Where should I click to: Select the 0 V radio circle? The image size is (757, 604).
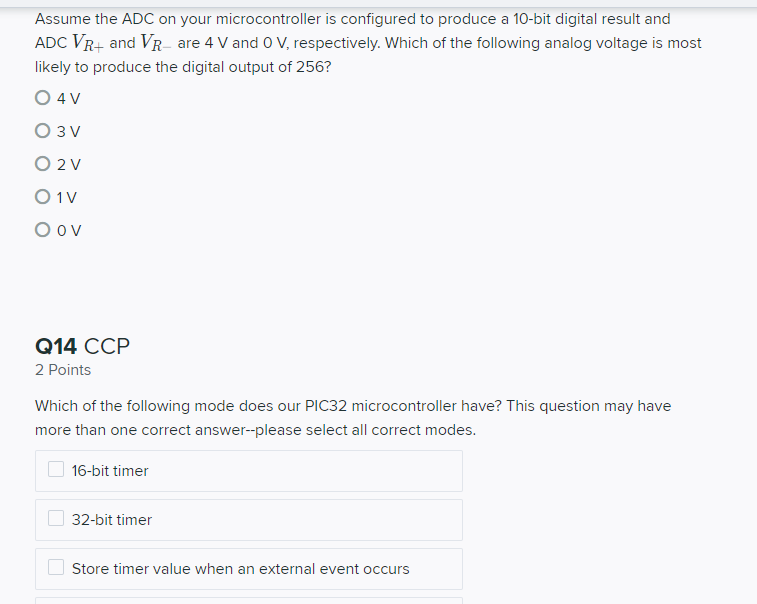click(42, 229)
